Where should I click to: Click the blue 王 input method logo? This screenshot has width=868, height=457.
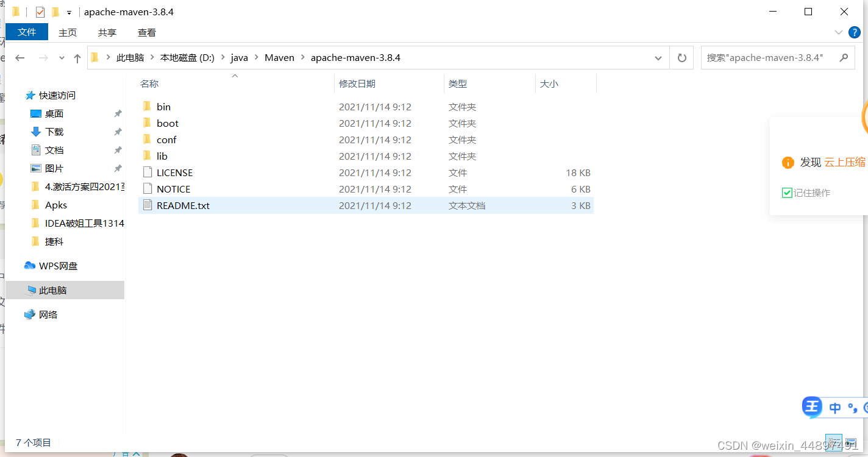pos(812,407)
